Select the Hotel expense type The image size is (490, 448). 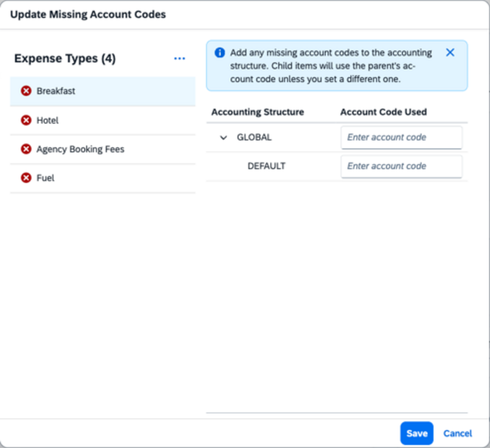[103, 120]
